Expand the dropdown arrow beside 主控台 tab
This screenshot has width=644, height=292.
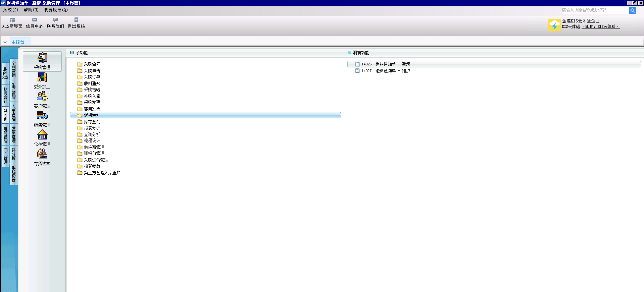click(x=5, y=42)
